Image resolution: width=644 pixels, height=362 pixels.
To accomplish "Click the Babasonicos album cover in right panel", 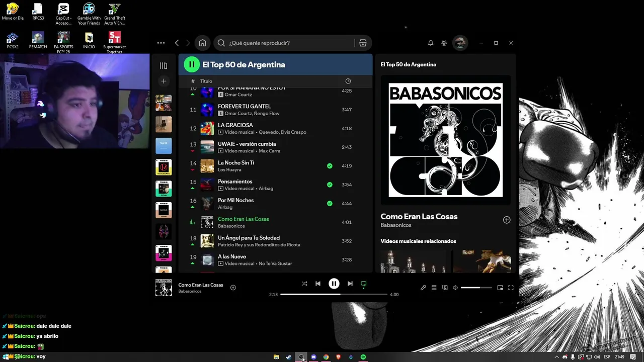I will click(446, 140).
